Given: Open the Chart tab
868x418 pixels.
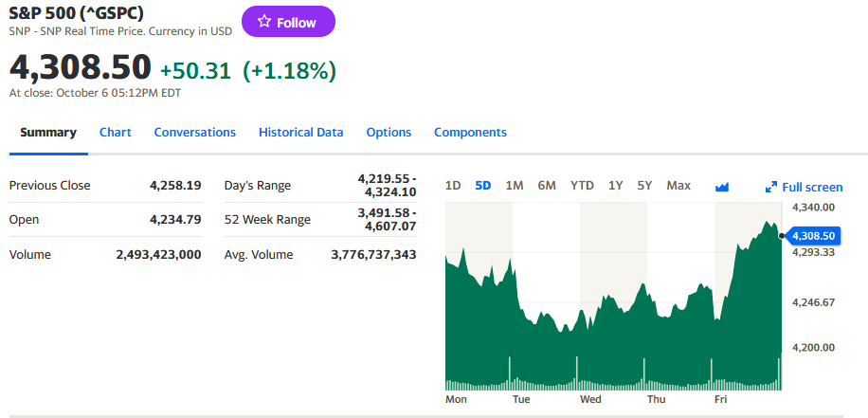Looking at the screenshot, I should 116,133.
